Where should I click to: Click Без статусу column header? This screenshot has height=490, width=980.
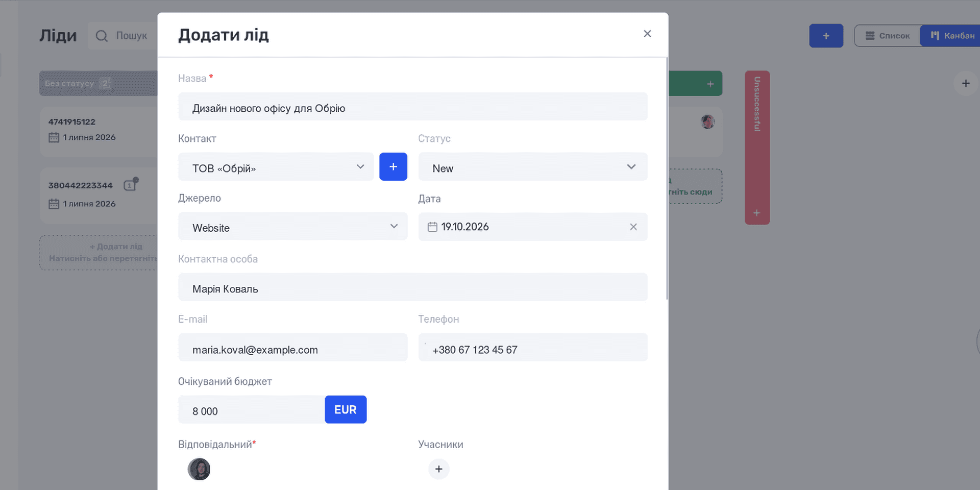point(99,83)
